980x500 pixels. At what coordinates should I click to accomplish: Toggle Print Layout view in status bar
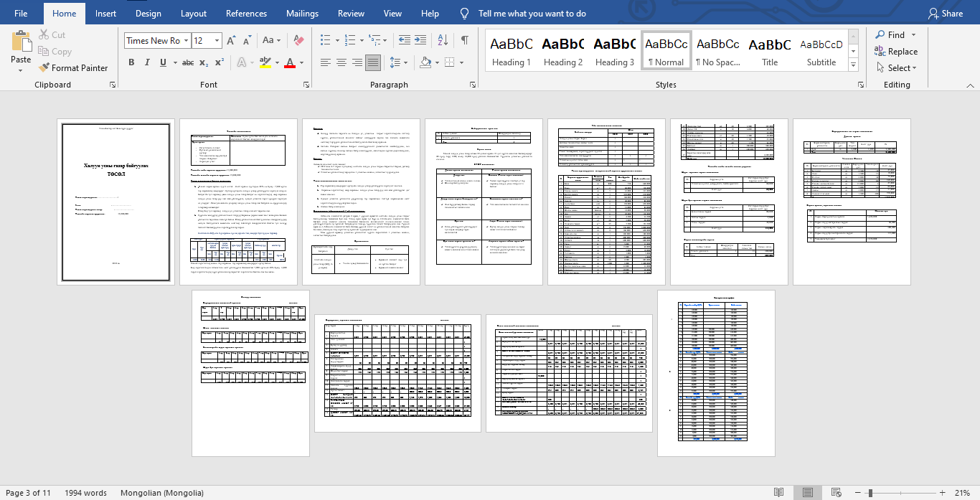point(808,493)
